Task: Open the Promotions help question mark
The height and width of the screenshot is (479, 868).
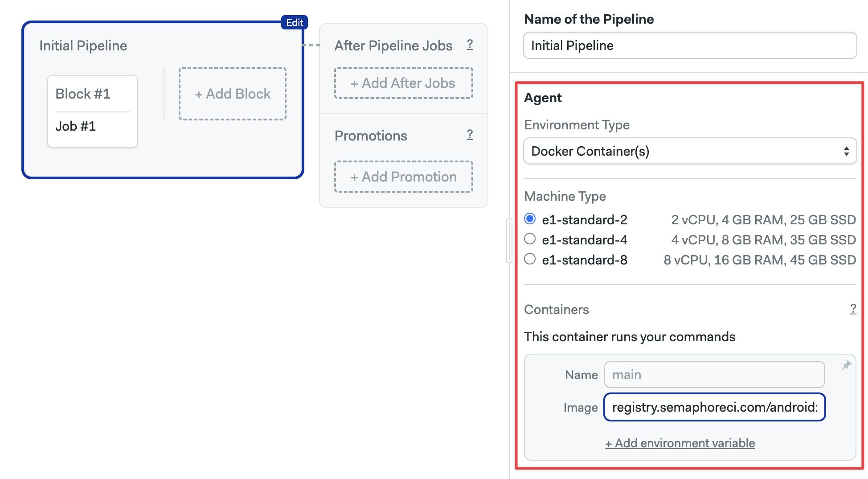Action: click(470, 135)
